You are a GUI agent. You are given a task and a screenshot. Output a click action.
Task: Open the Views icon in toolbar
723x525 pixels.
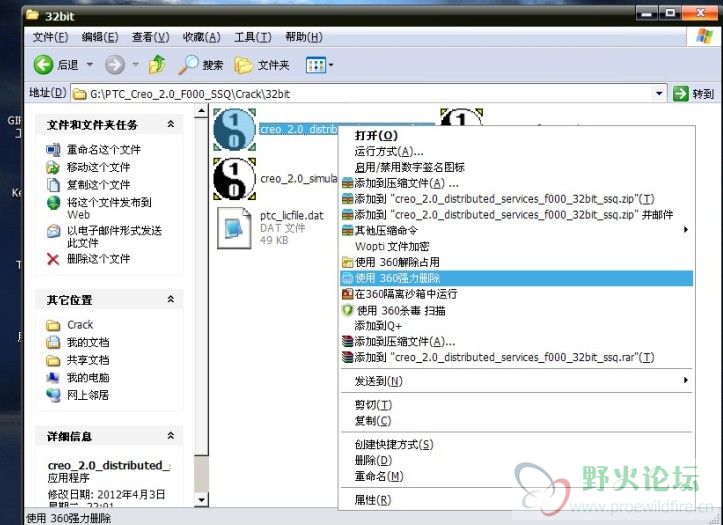(316, 65)
